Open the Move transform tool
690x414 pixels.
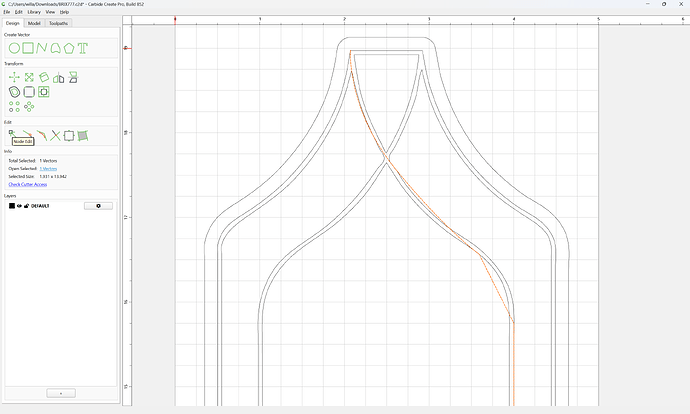click(x=14, y=77)
